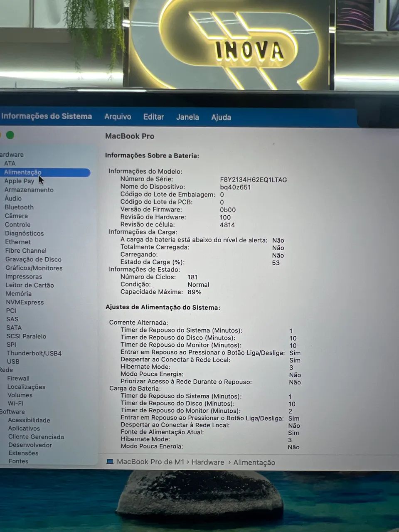The width and height of the screenshot is (399, 532).
Task: Click 'Hardware' in the path bar
Action: tap(208, 462)
